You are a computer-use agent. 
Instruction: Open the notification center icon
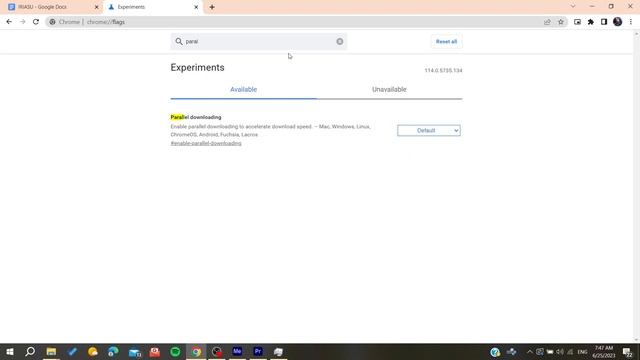pos(628,352)
